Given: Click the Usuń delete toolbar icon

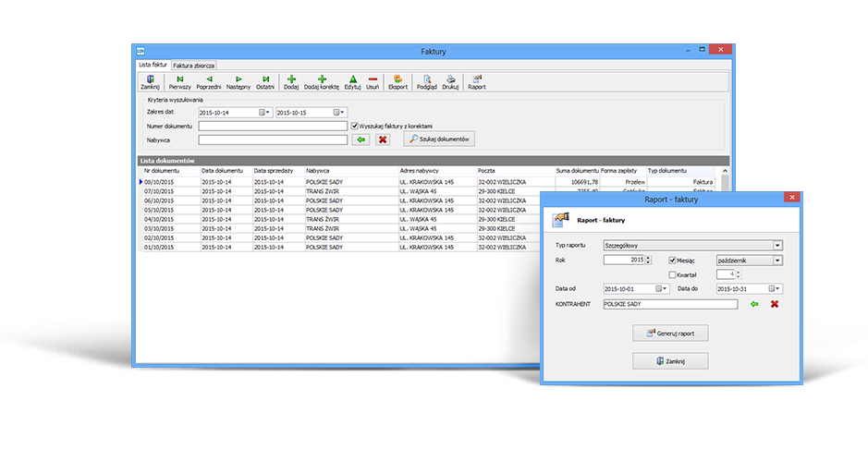Looking at the screenshot, I should 373,80.
